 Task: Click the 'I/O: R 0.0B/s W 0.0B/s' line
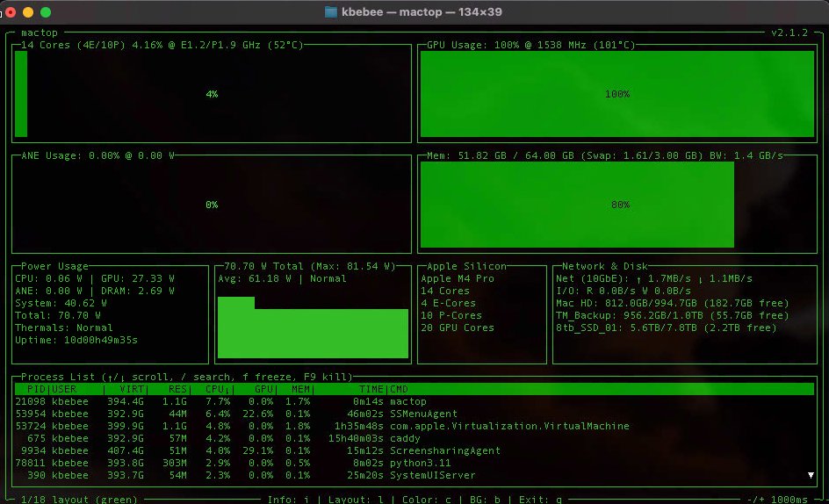click(624, 291)
